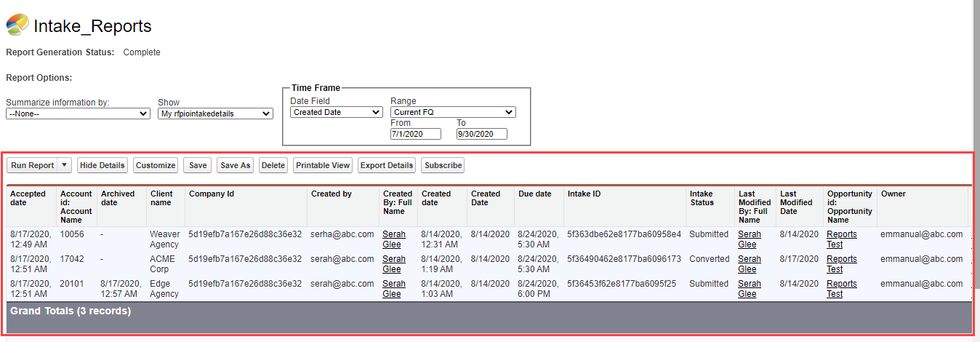Delete this report
Screen dimensions: 980x342
pyautogui.click(x=273, y=165)
